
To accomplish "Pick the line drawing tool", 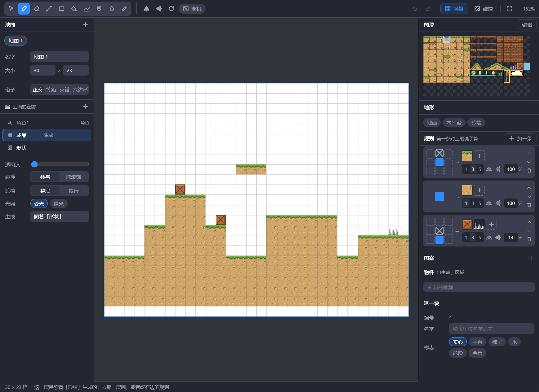I will [x=49, y=9].
